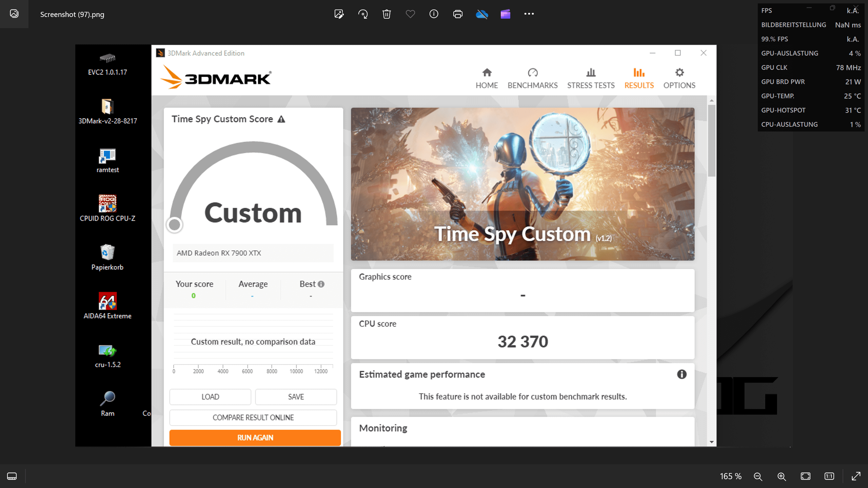Zoom out with the magnifier minus icon
This screenshot has height=488, width=868.
click(x=758, y=476)
